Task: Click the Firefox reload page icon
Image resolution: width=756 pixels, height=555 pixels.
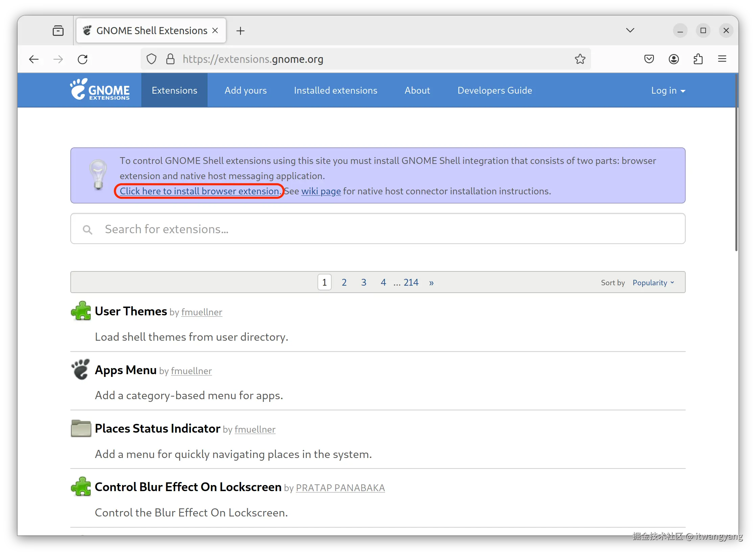Action: point(82,59)
